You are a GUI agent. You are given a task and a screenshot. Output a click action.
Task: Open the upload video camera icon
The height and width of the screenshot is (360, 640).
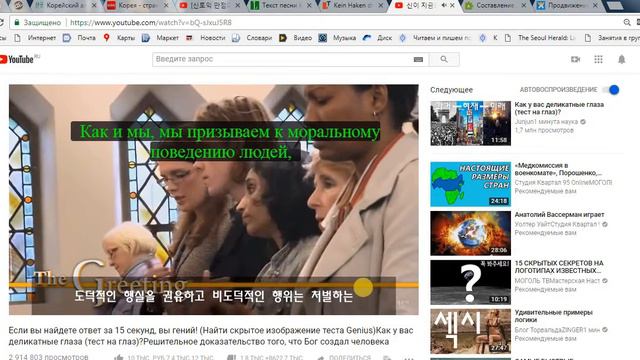[x=576, y=59]
